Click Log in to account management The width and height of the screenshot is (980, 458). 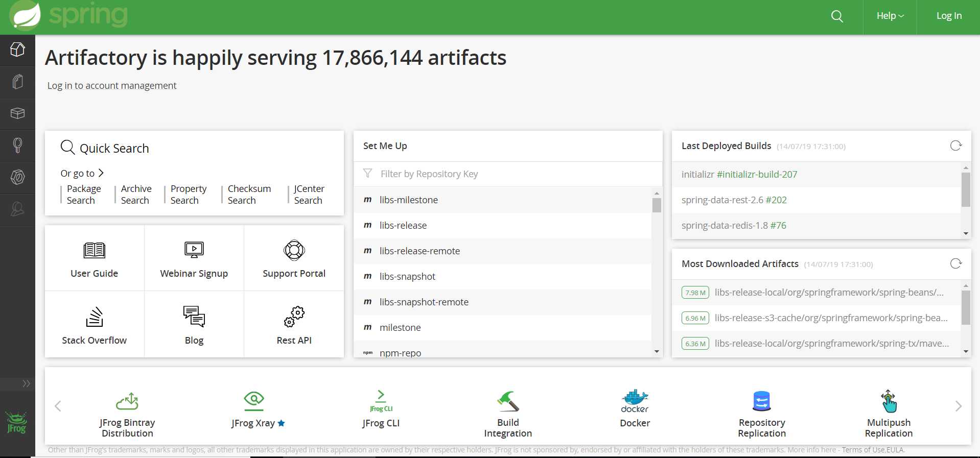pos(112,86)
